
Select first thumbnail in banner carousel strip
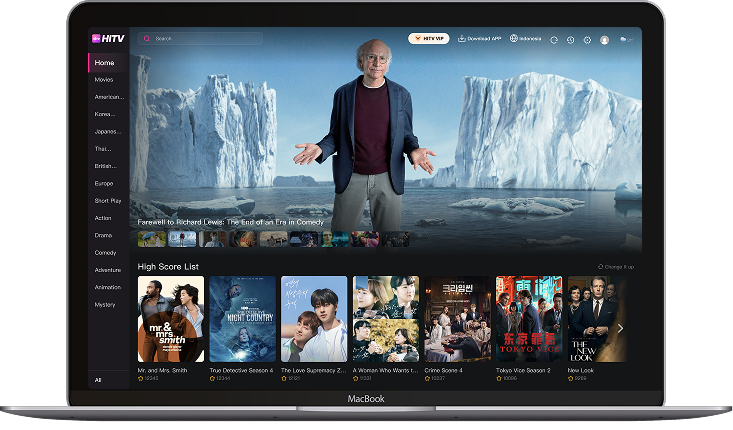click(152, 239)
